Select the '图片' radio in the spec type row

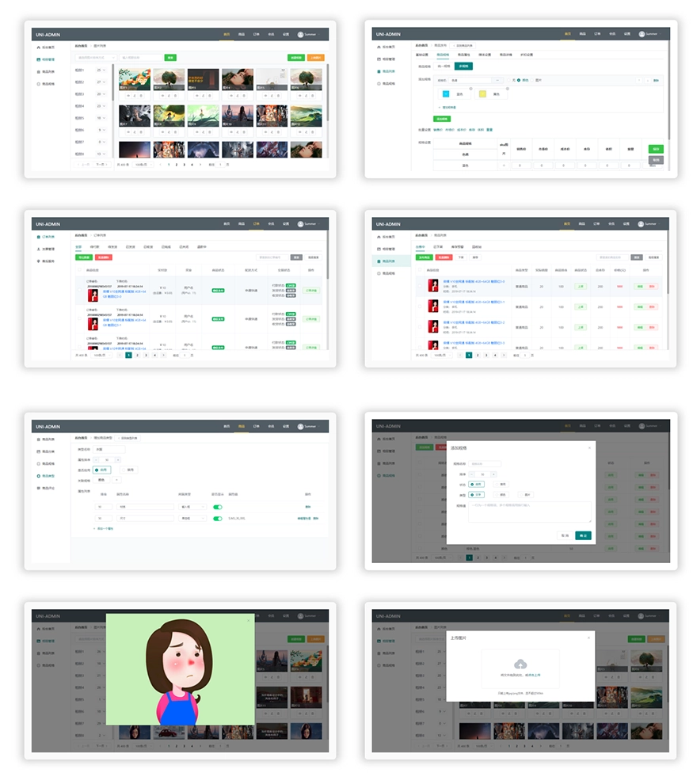coord(532,80)
